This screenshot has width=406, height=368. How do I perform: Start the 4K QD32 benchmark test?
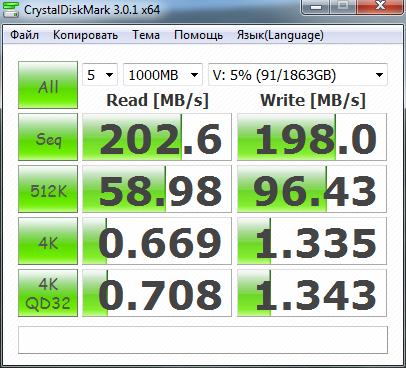click(48, 293)
